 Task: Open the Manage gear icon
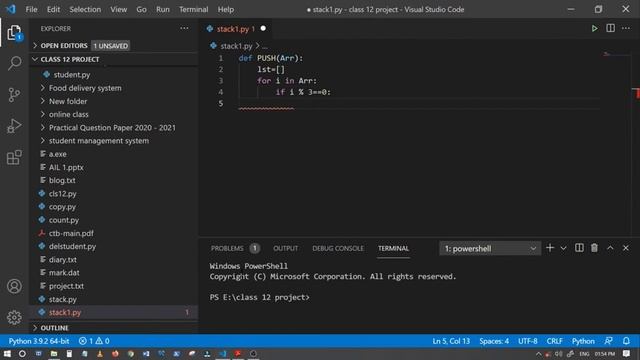(x=14, y=317)
